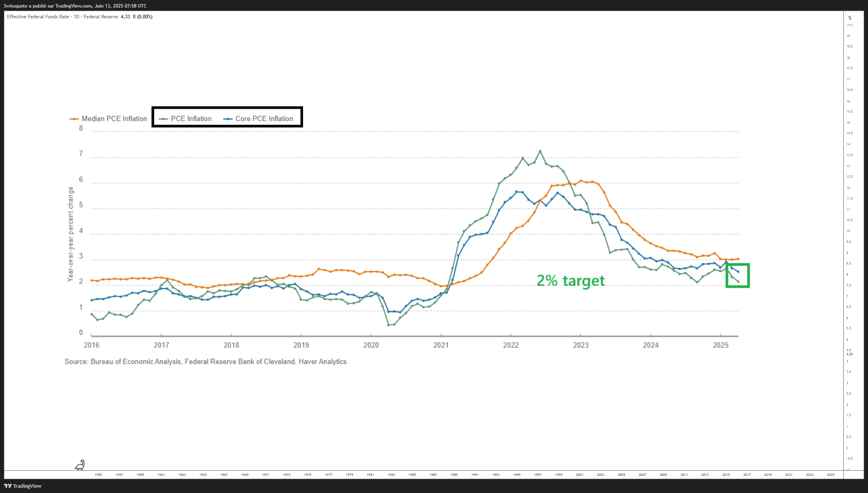Click 2001 on the TradingView time axis
The image size is (868, 493).
pos(580,475)
